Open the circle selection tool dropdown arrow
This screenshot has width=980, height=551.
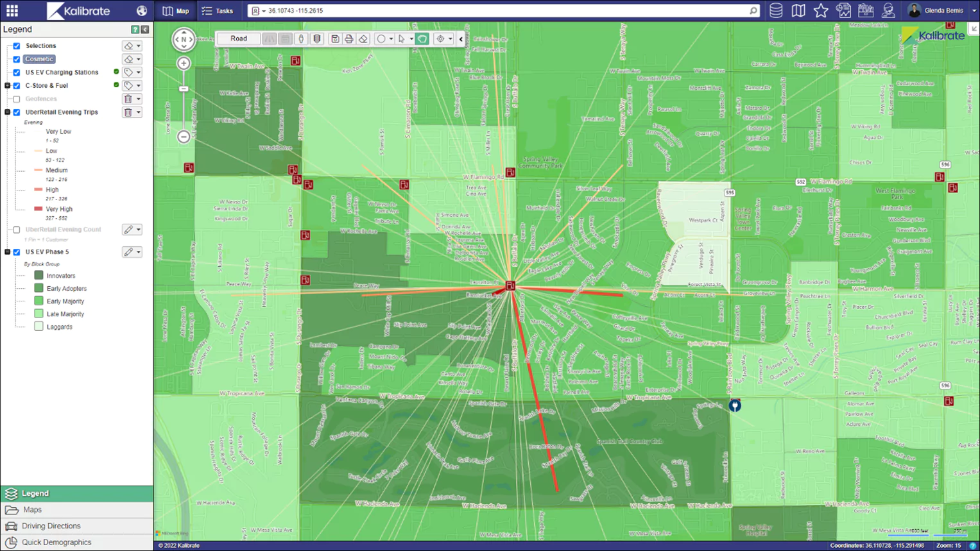pos(391,39)
